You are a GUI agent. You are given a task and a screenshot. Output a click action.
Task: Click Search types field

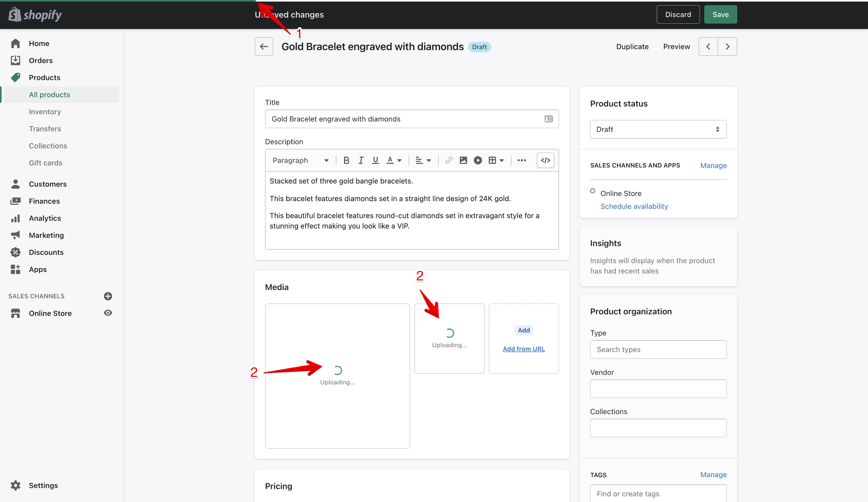658,349
